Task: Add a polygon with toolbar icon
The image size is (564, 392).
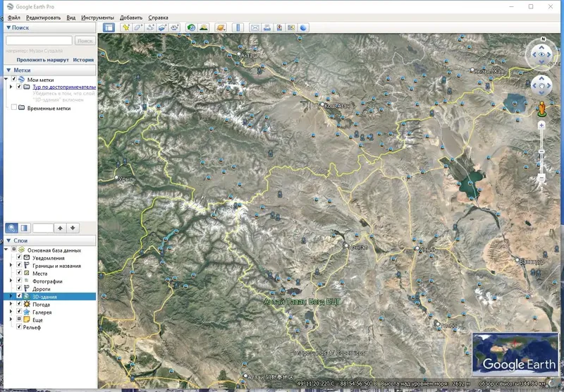Action: [x=138, y=27]
